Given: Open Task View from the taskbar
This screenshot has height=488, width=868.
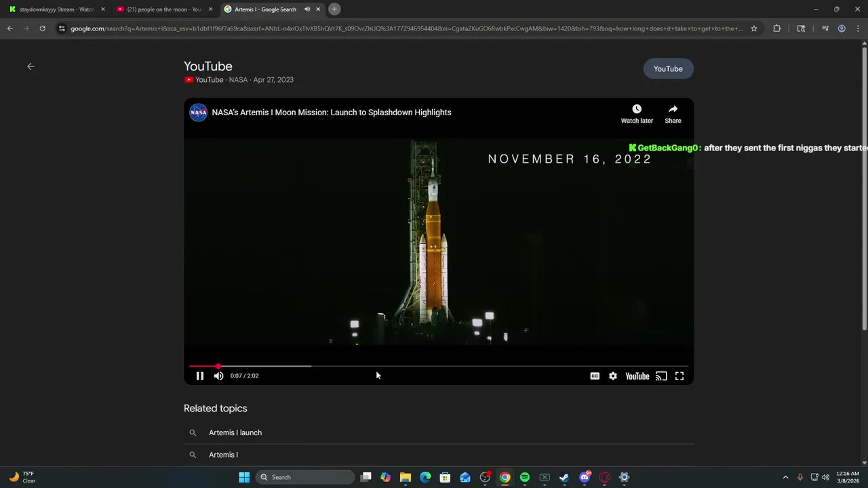Looking at the screenshot, I should pyautogui.click(x=366, y=477).
